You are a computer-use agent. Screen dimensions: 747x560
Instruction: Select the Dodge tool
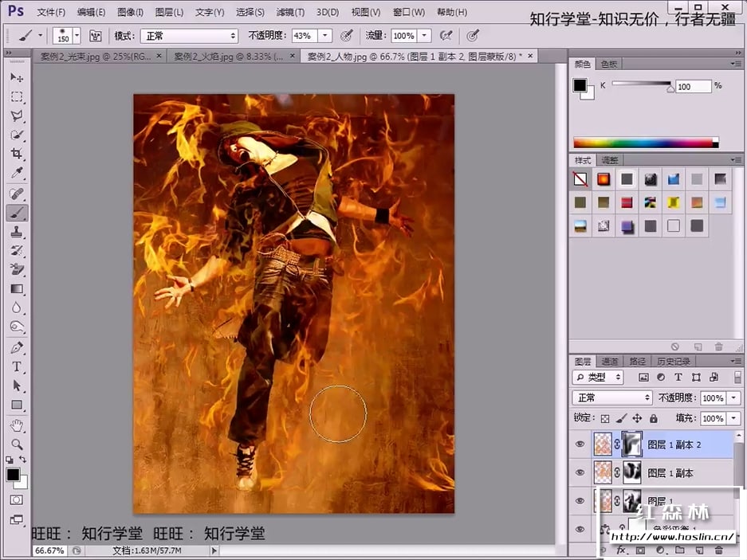pyautogui.click(x=17, y=327)
